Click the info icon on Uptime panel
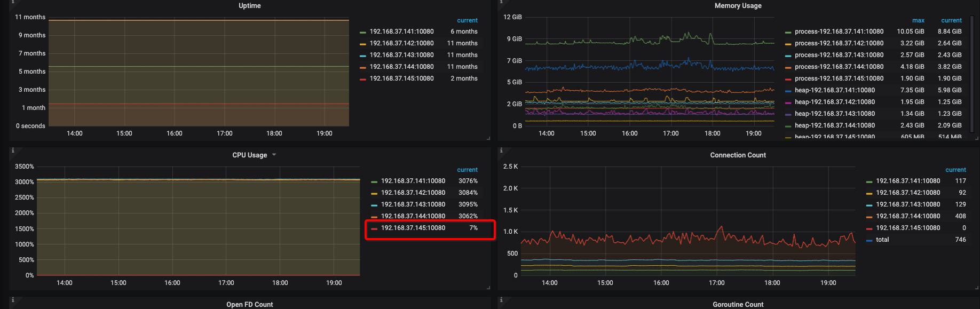 (x=13, y=2)
